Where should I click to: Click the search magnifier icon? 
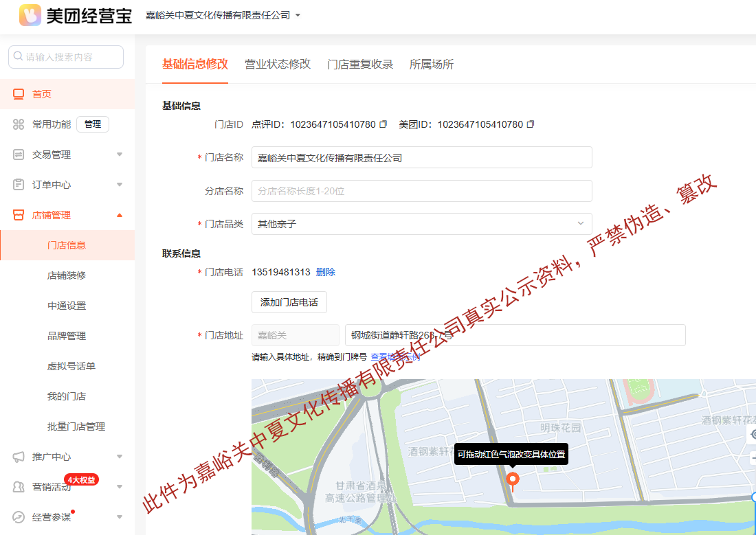18,56
